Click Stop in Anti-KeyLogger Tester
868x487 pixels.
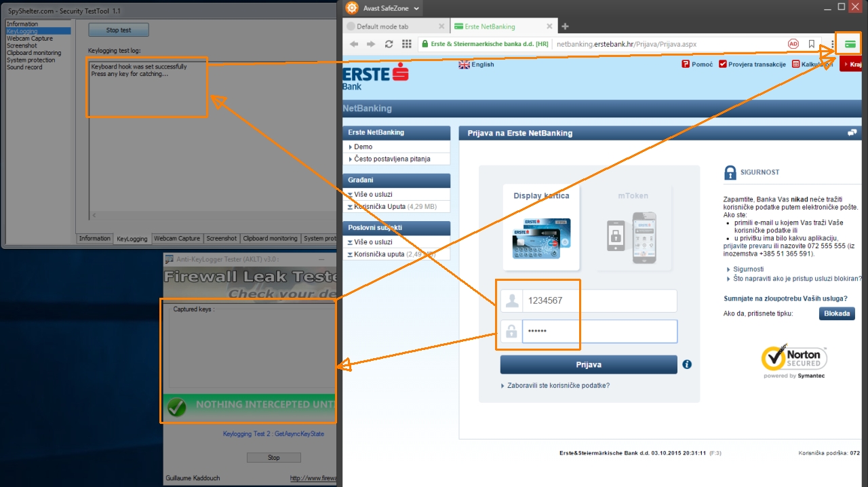pyautogui.click(x=273, y=458)
